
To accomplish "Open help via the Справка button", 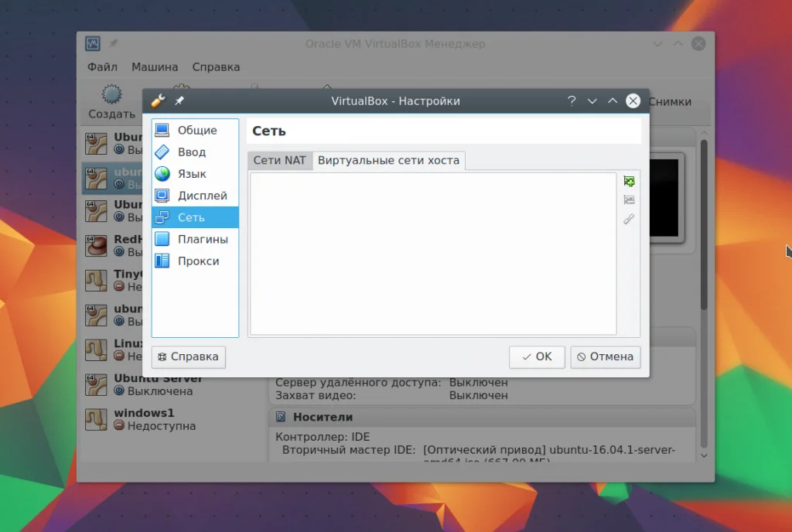I will pos(189,356).
